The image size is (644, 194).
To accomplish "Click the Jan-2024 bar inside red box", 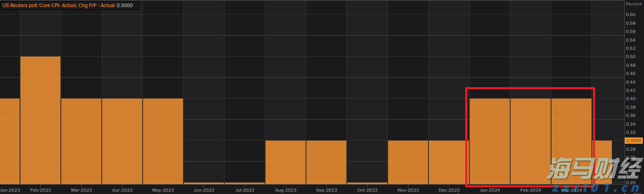I will coord(490,141).
